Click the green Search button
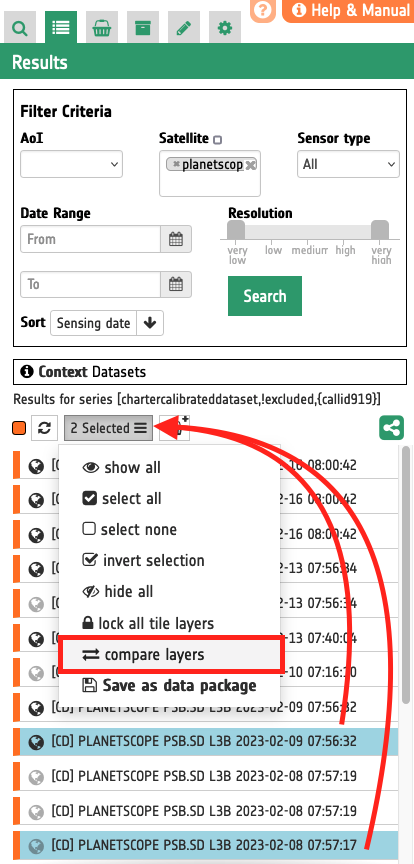Image resolution: width=414 pixels, height=864 pixels. 265,296
